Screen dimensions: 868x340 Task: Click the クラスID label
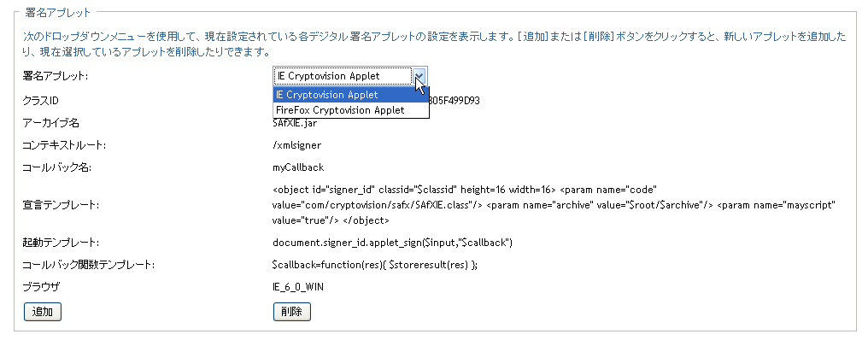coord(40,101)
